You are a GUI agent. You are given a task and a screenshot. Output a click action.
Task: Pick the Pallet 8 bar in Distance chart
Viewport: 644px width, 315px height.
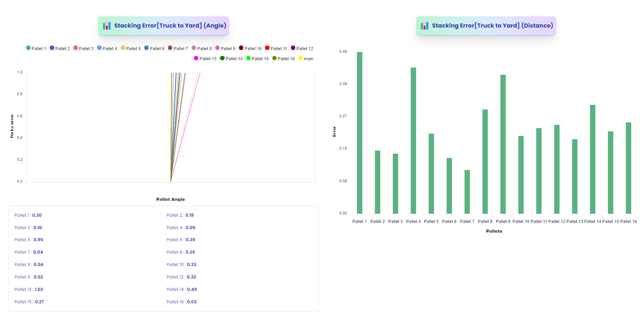point(485,162)
